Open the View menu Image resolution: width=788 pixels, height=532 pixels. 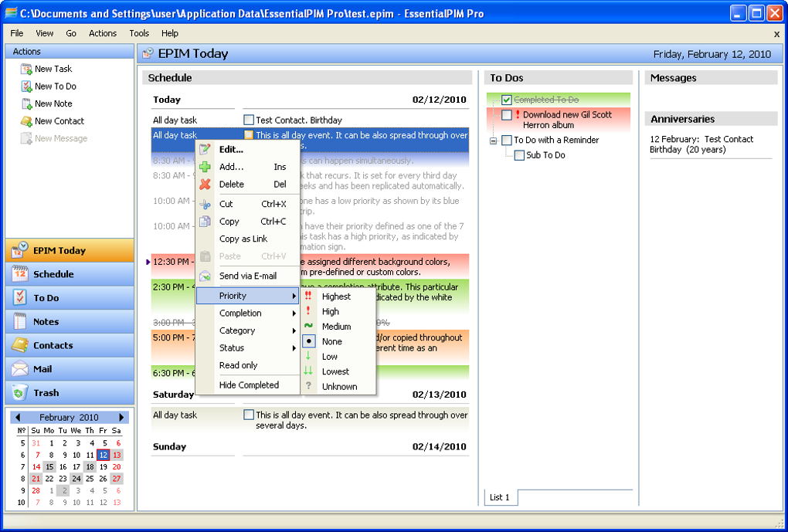pos(44,33)
